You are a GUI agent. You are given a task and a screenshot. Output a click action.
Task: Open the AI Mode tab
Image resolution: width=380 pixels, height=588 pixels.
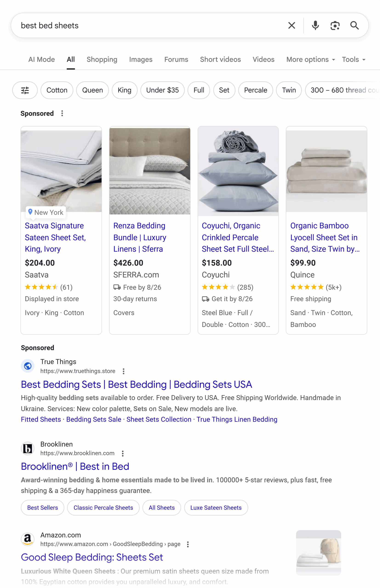point(41,59)
